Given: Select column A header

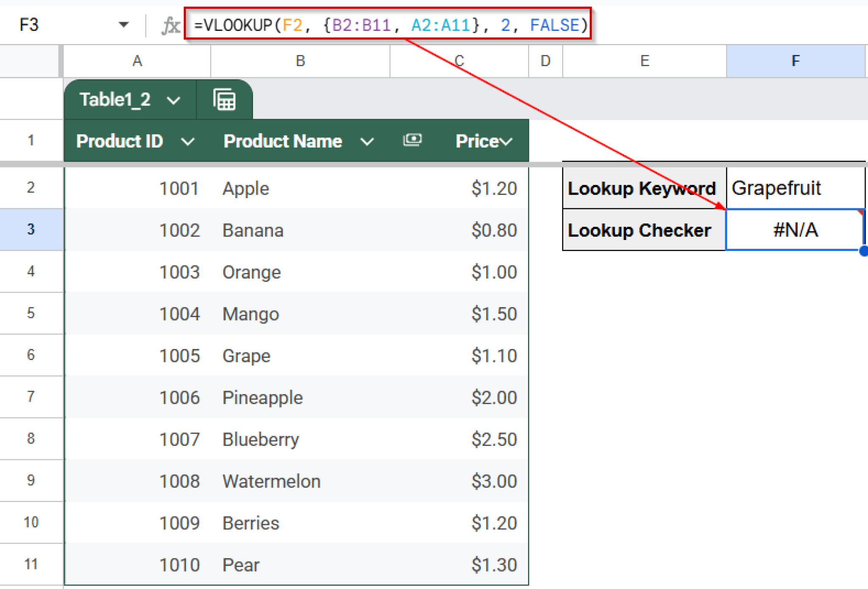Looking at the screenshot, I should pyautogui.click(x=136, y=61).
